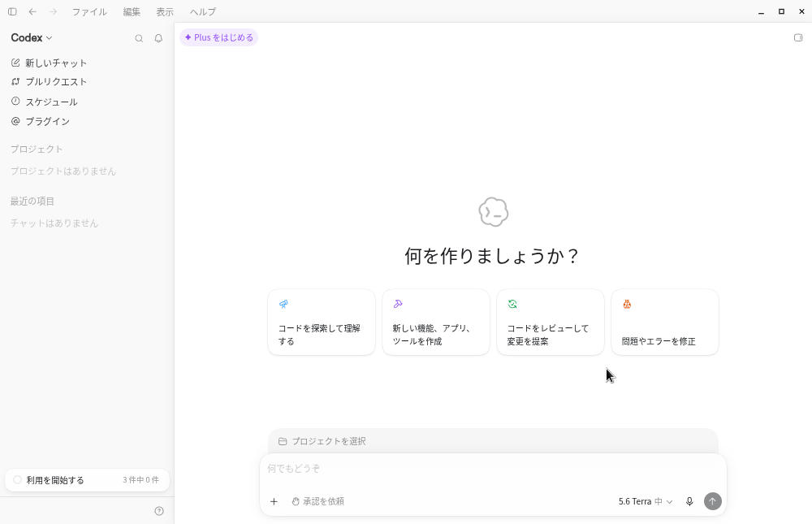
Task: Click the Plus をはじめる button
Action: point(219,37)
